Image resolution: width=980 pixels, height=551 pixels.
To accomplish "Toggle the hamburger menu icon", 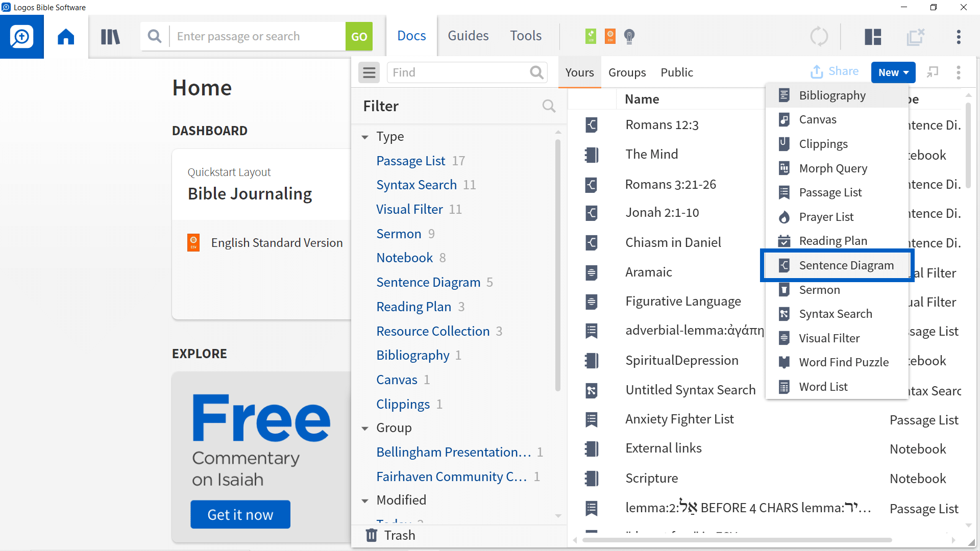I will coord(370,72).
